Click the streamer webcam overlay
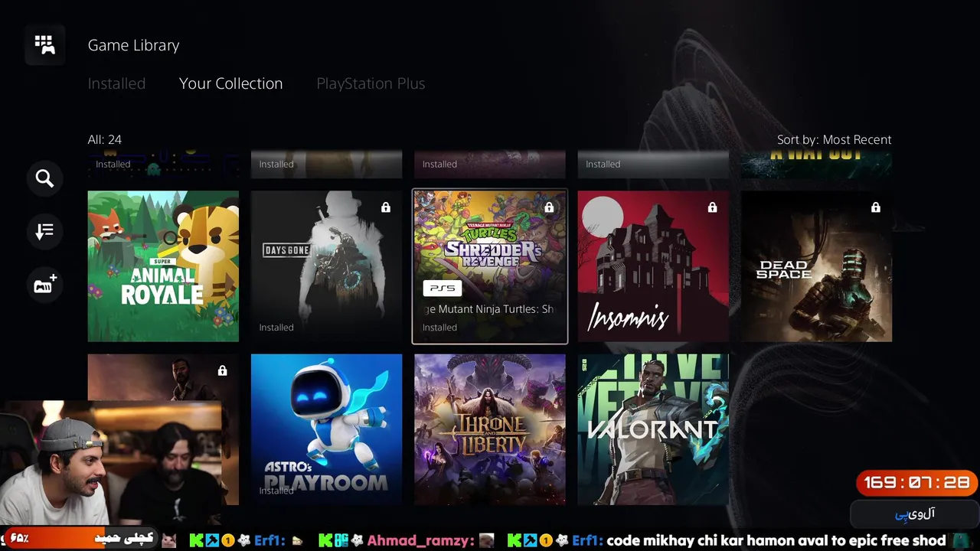The image size is (980, 551). tap(111, 463)
